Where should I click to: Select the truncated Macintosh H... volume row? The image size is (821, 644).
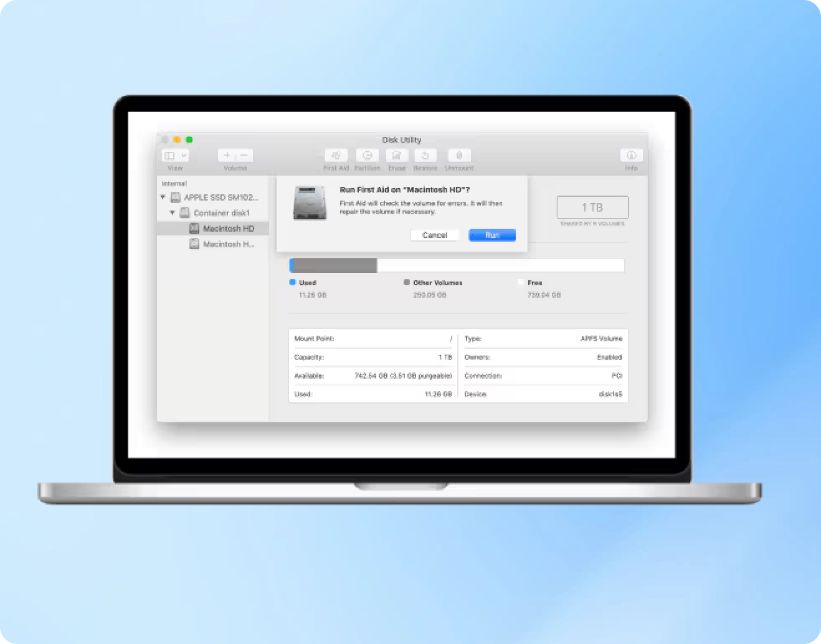(x=213, y=244)
